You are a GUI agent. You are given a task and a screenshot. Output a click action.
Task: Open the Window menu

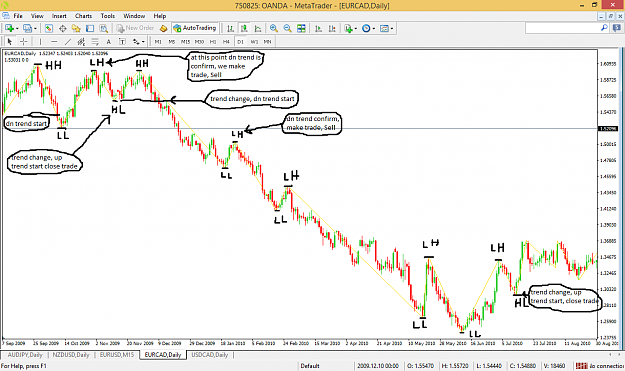(134, 16)
